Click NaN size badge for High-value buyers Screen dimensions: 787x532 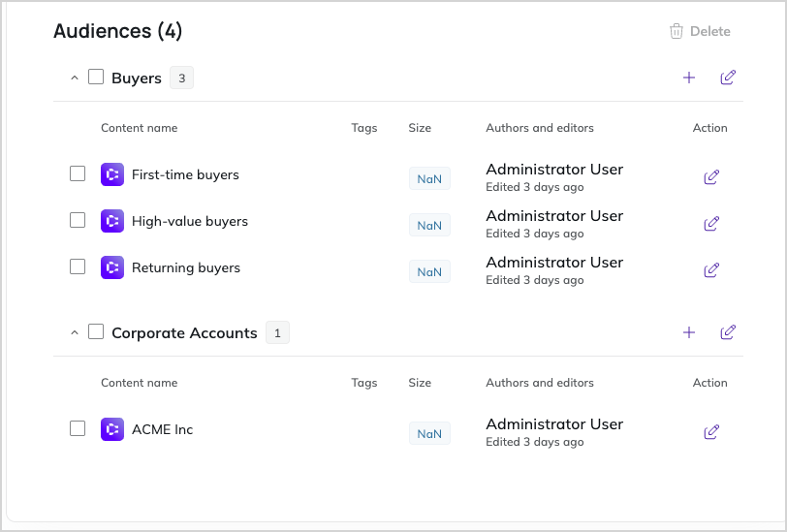[x=429, y=226]
